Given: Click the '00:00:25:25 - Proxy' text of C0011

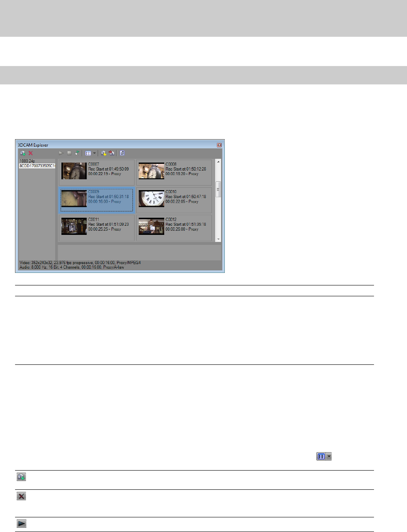Looking at the screenshot, I should [104, 229].
